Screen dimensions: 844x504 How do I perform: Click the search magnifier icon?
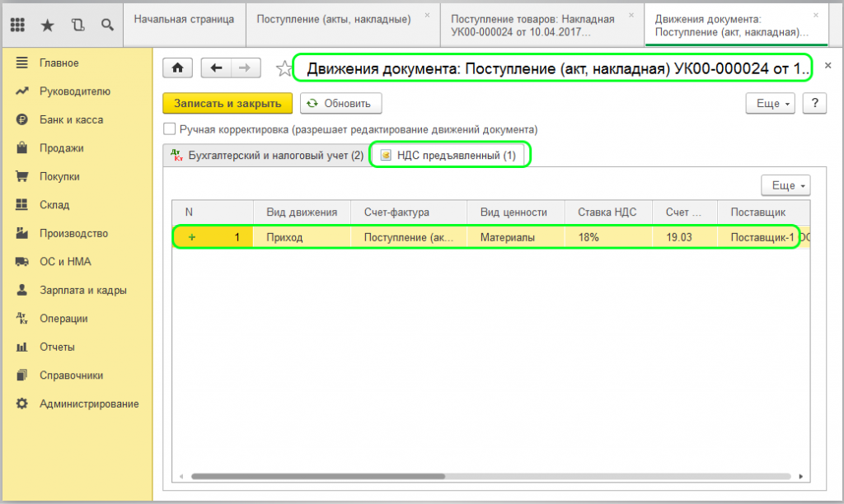[x=107, y=25]
